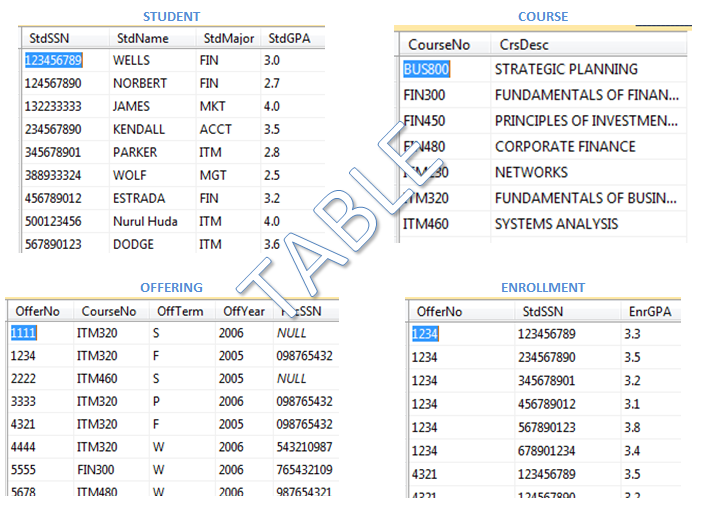The height and width of the screenshot is (512, 713).
Task: Click the SYSTEMS ANALYSIS description
Action: tap(556, 224)
